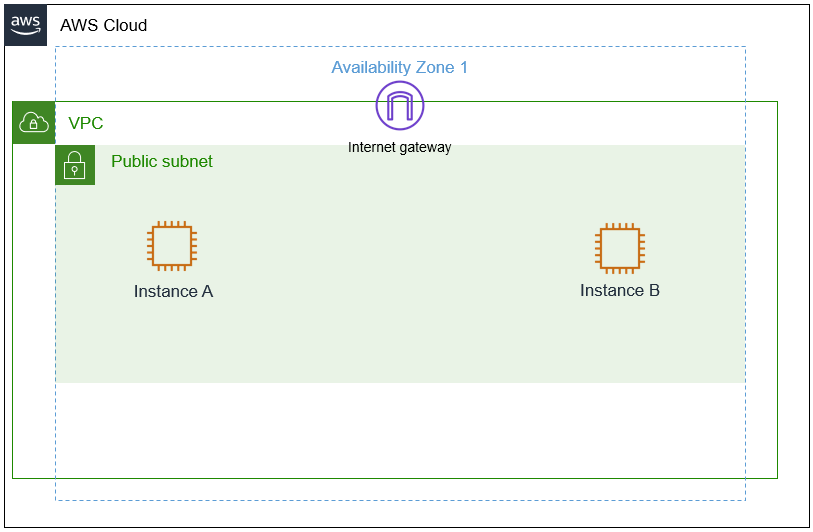Image resolution: width=813 pixels, height=532 pixels.
Task: Select the Public subnet padlock icon
Action: tap(75, 165)
